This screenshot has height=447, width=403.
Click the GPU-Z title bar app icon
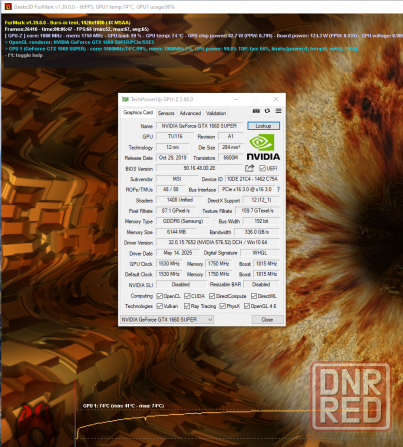coord(125,99)
